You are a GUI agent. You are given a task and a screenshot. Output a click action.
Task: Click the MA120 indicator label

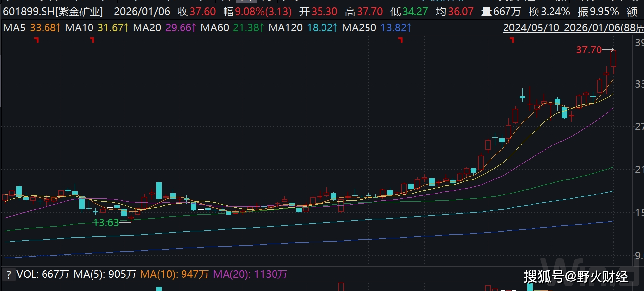click(x=285, y=28)
